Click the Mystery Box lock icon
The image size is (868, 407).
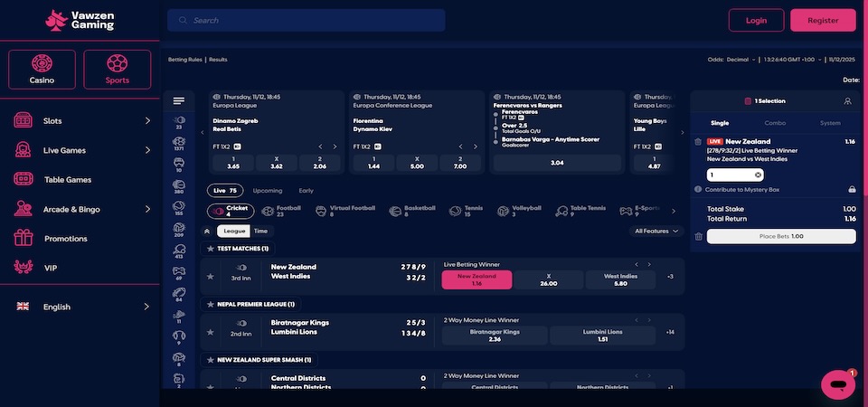tap(852, 189)
